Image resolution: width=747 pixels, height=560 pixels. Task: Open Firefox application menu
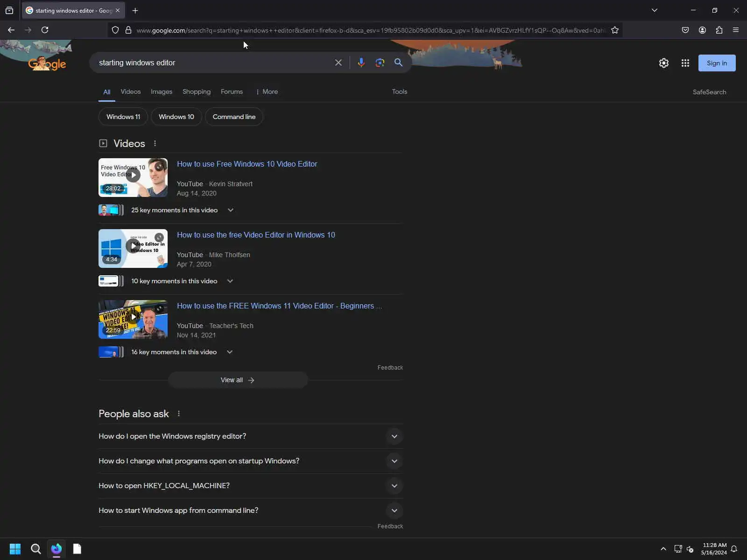736,30
